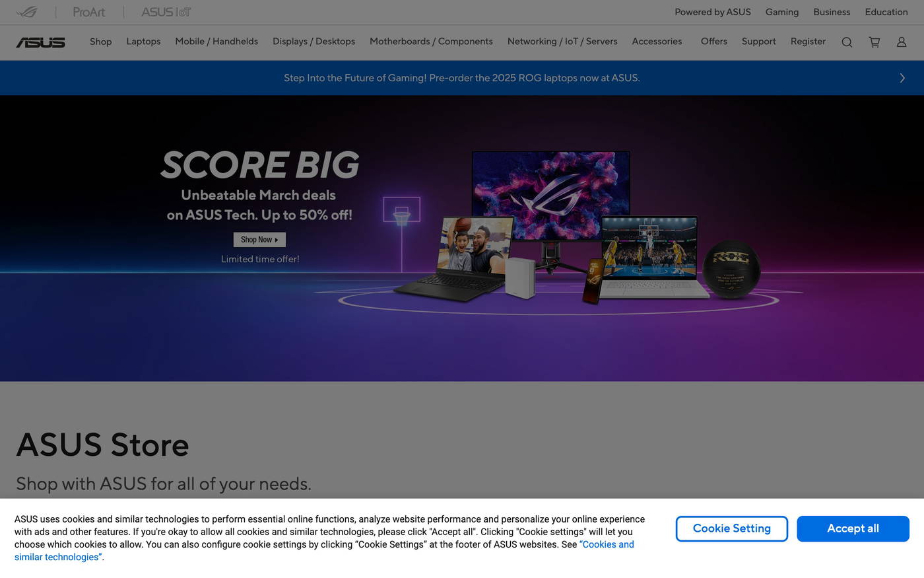Open the ASUS search icon
This screenshot has width=924, height=578.
[847, 42]
